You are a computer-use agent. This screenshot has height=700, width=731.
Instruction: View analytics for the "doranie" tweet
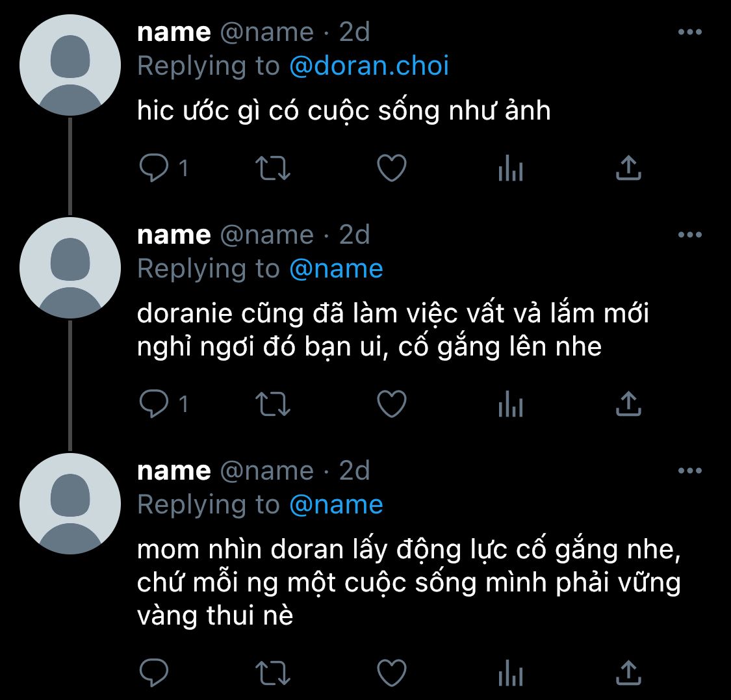511,404
